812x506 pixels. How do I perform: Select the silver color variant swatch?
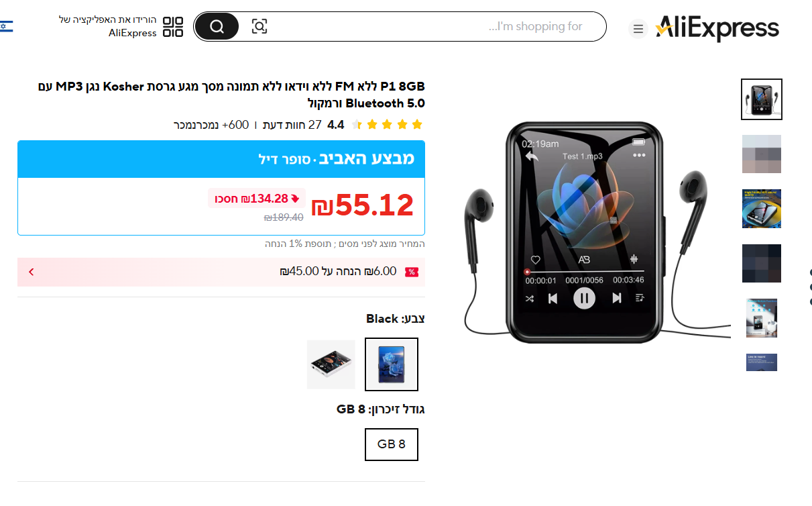tap(331, 364)
